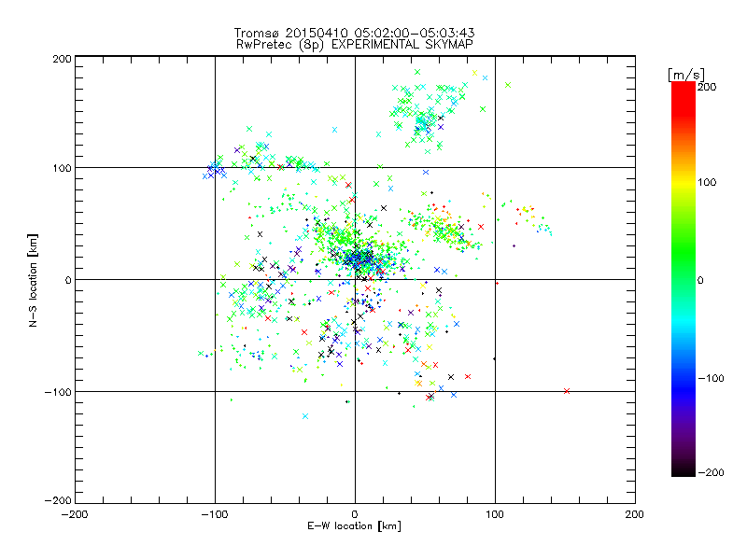
Task: Click the 0 label on the colorbar
Action: [701, 280]
